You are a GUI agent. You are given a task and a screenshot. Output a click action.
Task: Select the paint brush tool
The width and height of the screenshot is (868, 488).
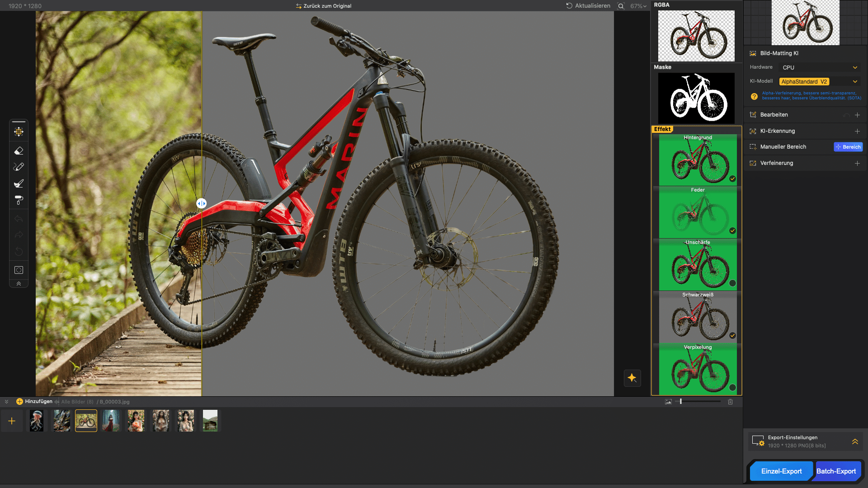[x=19, y=183]
